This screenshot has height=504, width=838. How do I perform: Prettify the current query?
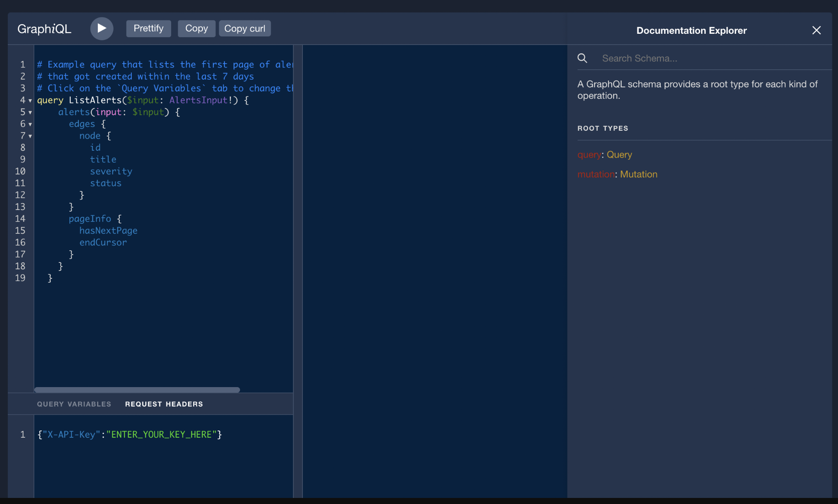click(148, 28)
